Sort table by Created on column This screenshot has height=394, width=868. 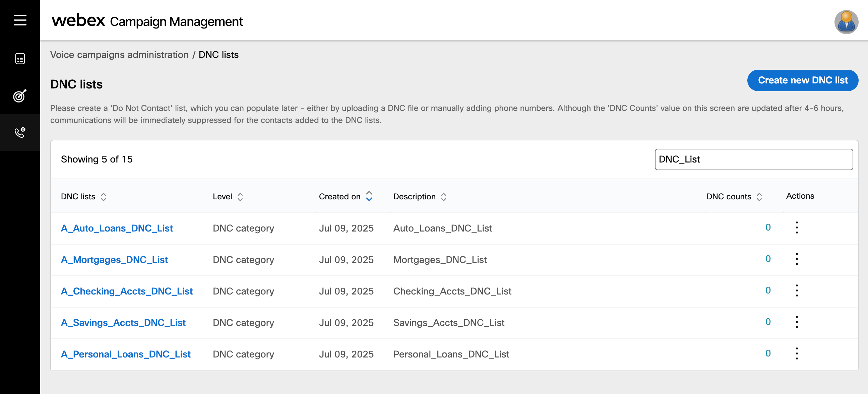369,196
